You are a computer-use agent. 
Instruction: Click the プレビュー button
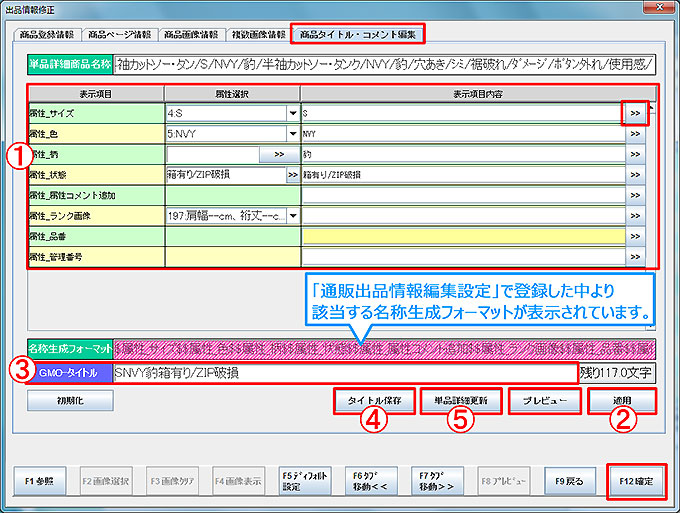pos(545,401)
